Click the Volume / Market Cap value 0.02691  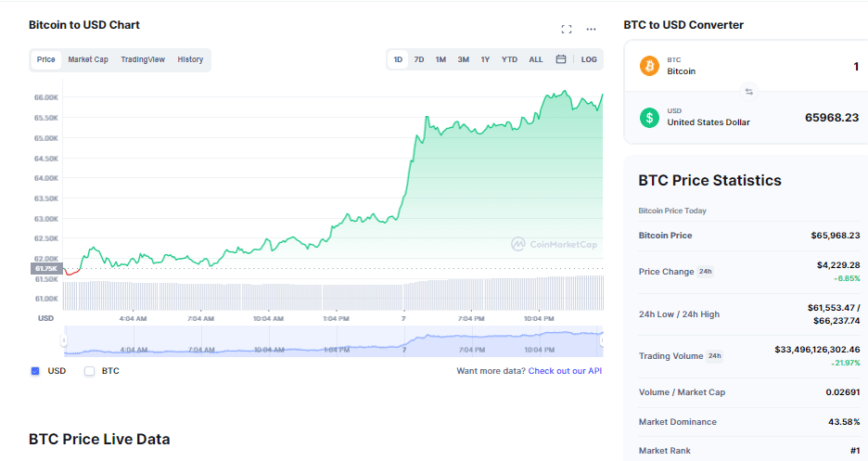[843, 391]
